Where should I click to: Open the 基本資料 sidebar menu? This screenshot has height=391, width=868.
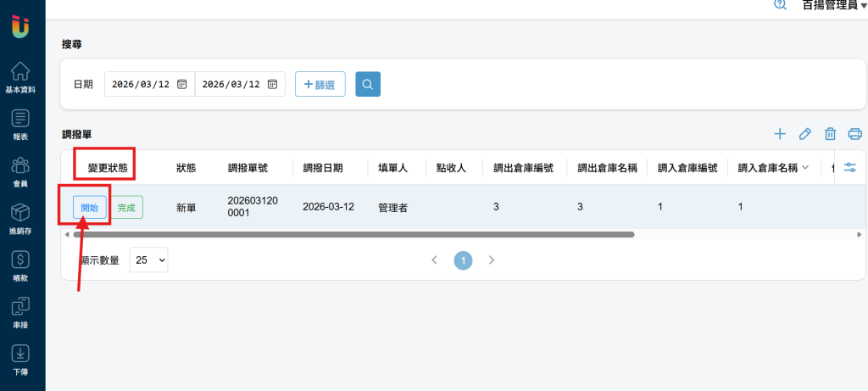pos(21,76)
